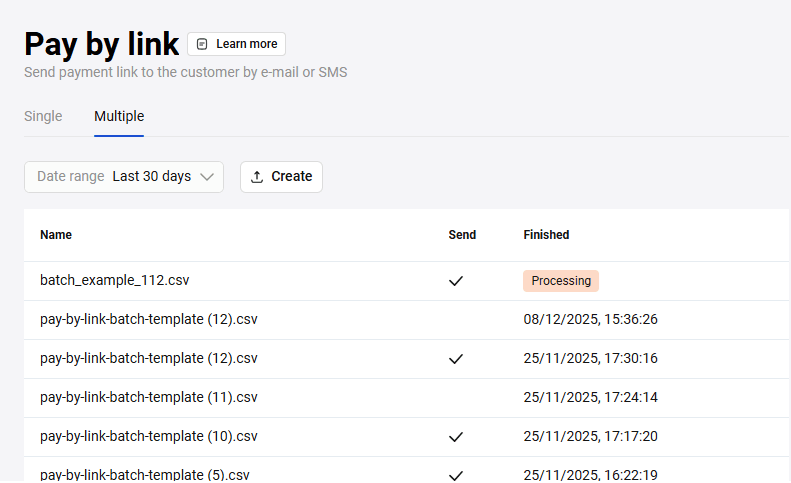Click the upload icon on the Create button
The image size is (791, 483).
click(257, 177)
